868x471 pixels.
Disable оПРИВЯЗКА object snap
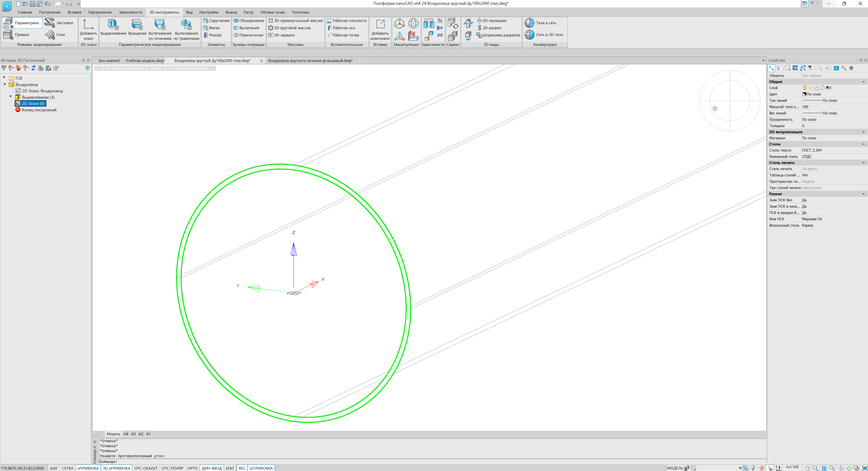coord(88,468)
